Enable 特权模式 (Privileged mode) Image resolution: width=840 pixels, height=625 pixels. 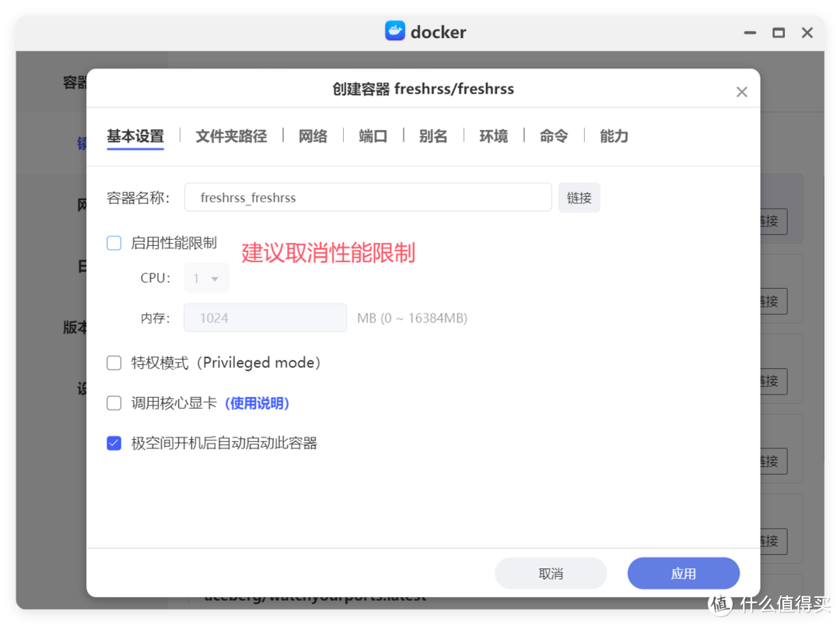coord(114,362)
